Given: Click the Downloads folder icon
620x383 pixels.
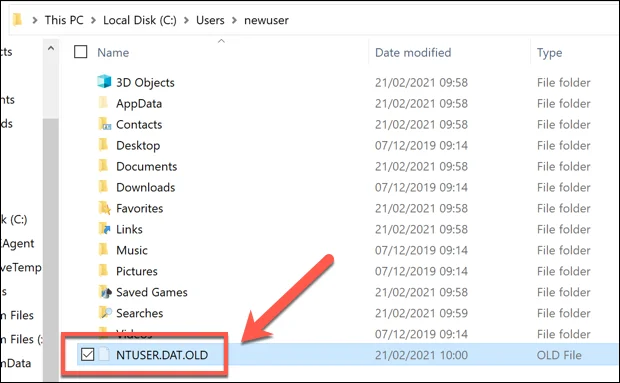Looking at the screenshot, I should [103, 187].
